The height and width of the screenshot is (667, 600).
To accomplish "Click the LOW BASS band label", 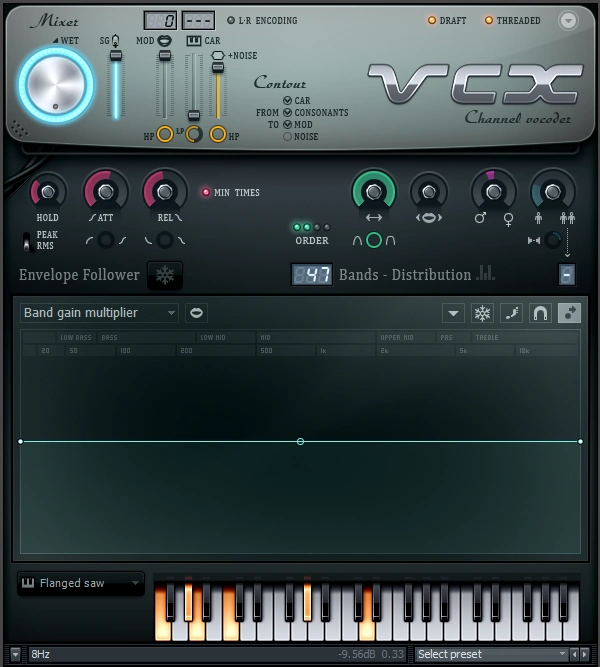I will click(x=76, y=338).
